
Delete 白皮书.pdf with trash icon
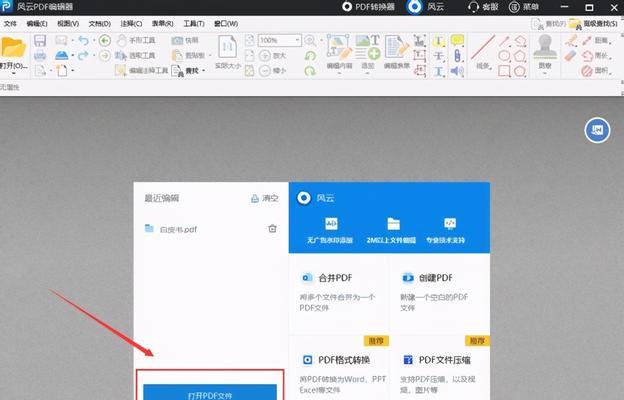(x=272, y=229)
